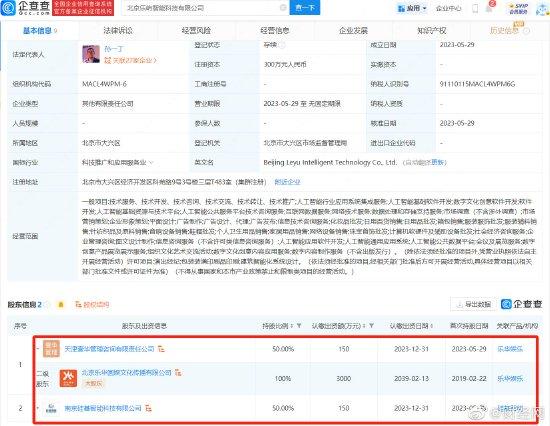Switch to 经营风险 tab
This screenshot has height=426, width=550.
tap(196, 31)
